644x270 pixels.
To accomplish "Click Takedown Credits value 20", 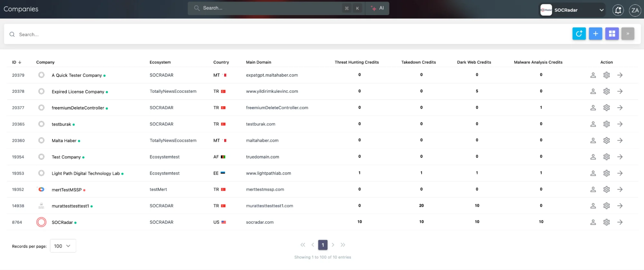I will point(421,206).
